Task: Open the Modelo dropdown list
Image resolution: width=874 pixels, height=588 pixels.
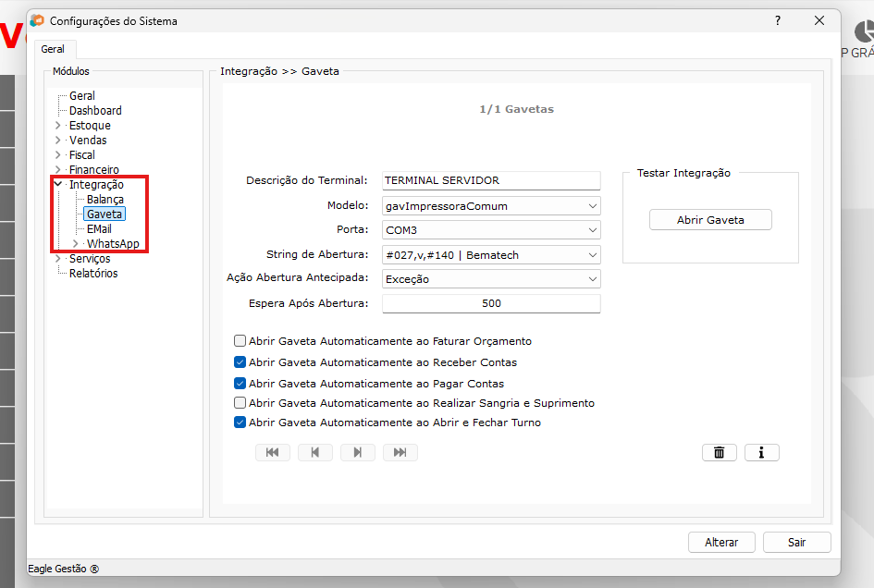Action: tap(592, 205)
